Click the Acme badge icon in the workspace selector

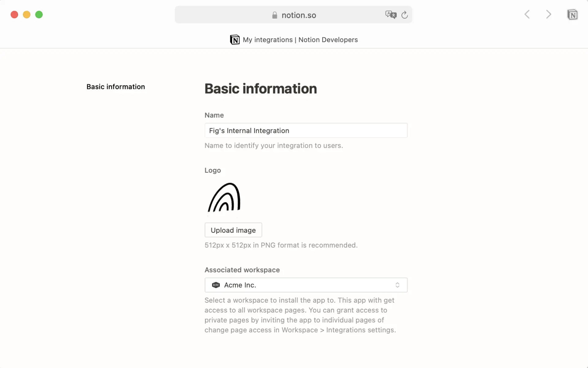click(x=216, y=285)
